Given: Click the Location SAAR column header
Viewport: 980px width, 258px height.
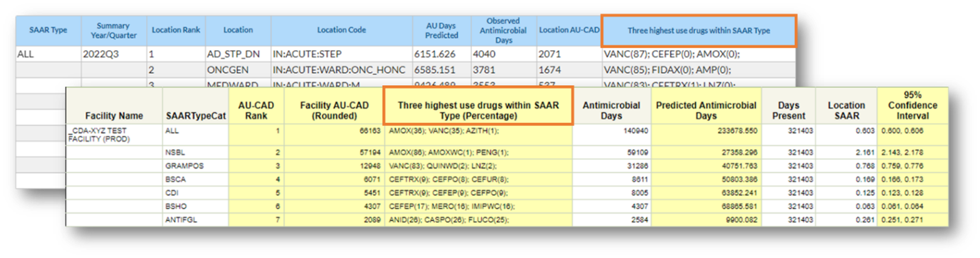Looking at the screenshot, I should [x=846, y=110].
